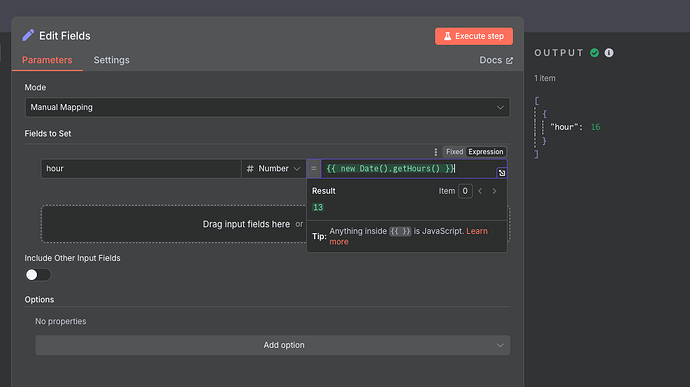690x387 pixels.
Task: Open the Mode Manual Mapping dropdown
Action: 268,107
